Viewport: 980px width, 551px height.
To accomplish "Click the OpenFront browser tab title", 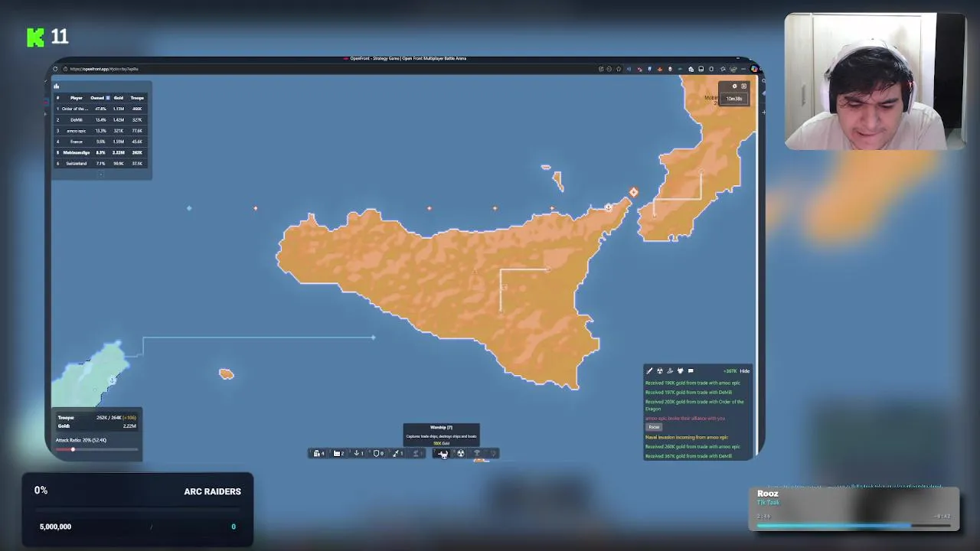I will [407, 58].
